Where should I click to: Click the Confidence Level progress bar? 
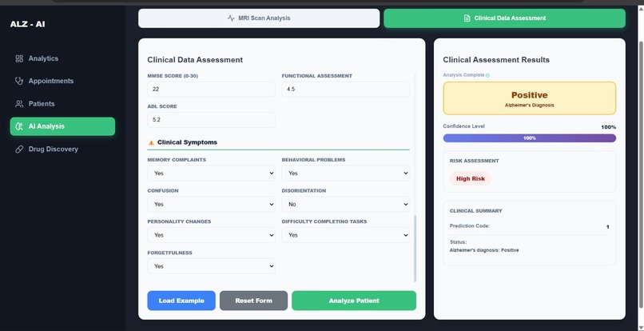click(530, 138)
